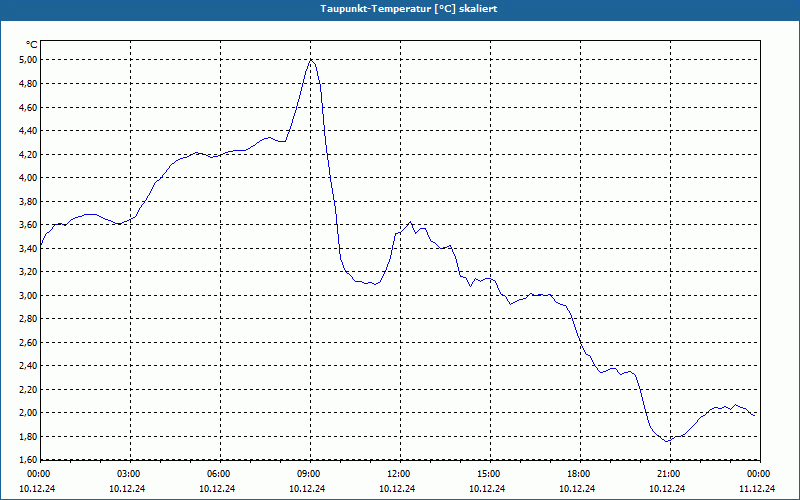This screenshot has width=800, height=500.
Task: Click the 12:00 time label
Action: tap(398, 474)
